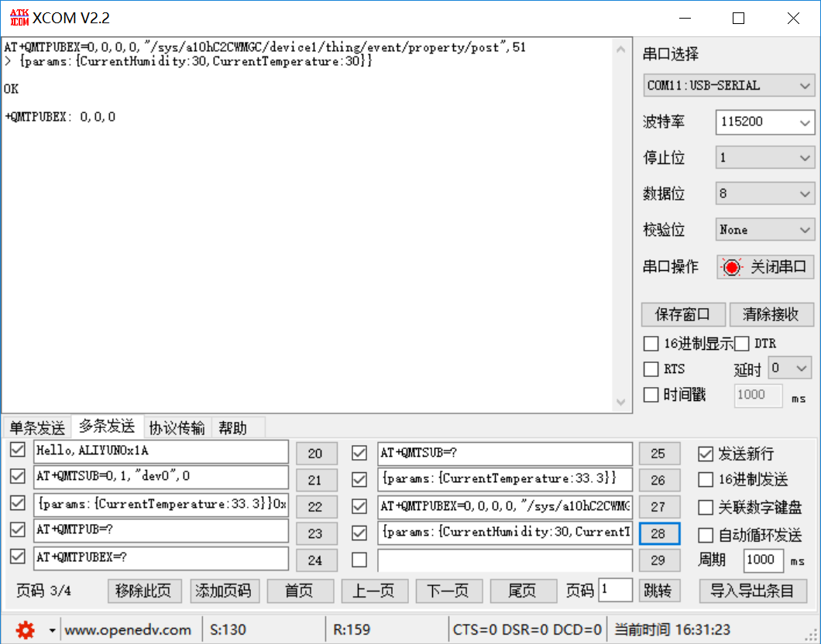
Task: Click the settings gear icon in status bar
Action: [x=25, y=630]
